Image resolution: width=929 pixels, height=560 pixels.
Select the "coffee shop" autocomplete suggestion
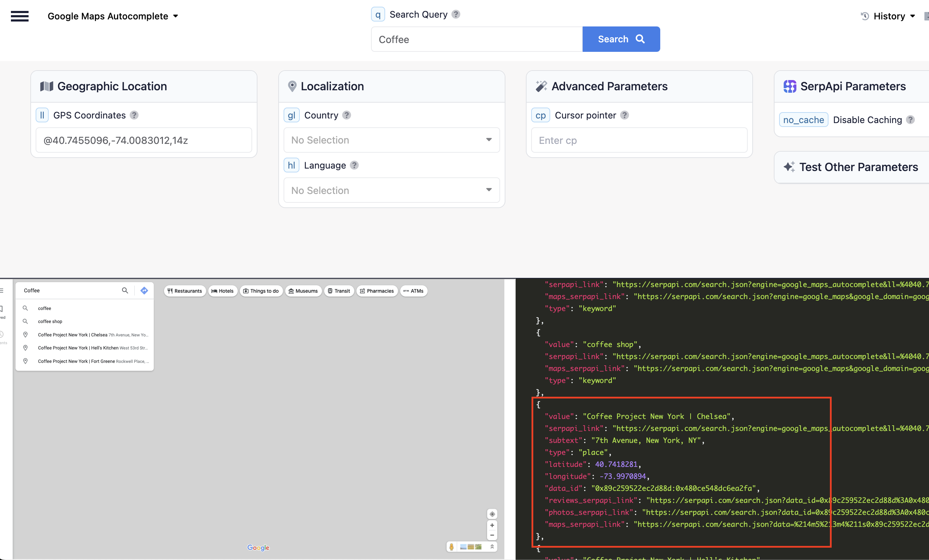(50, 322)
